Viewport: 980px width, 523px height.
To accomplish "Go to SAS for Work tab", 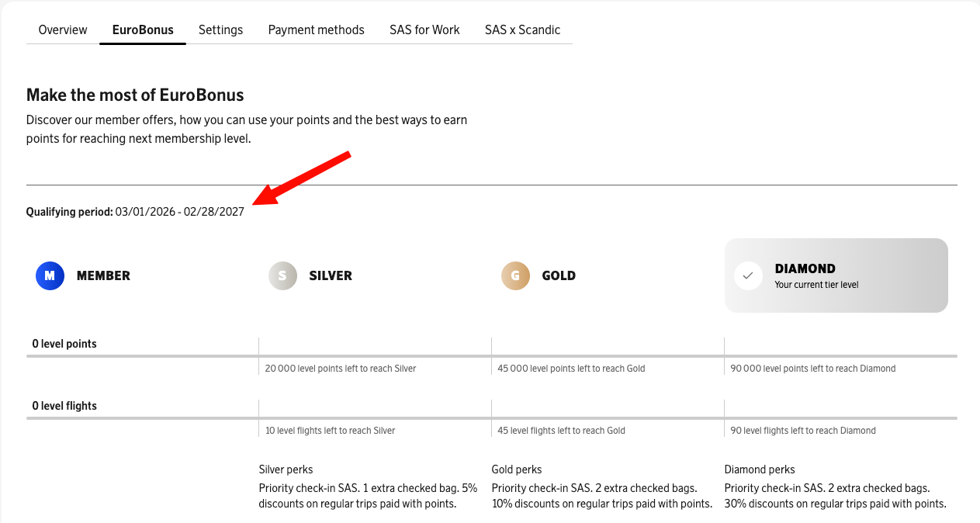I will 424,29.
